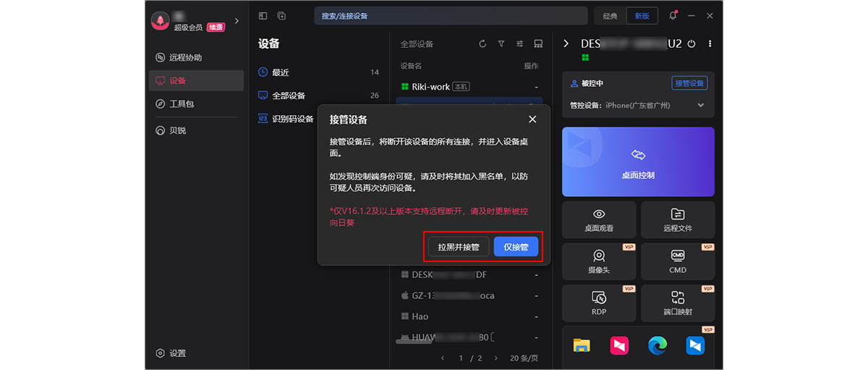
Task: Launch the Microsoft Edge shortcut icon
Action: pos(658,345)
